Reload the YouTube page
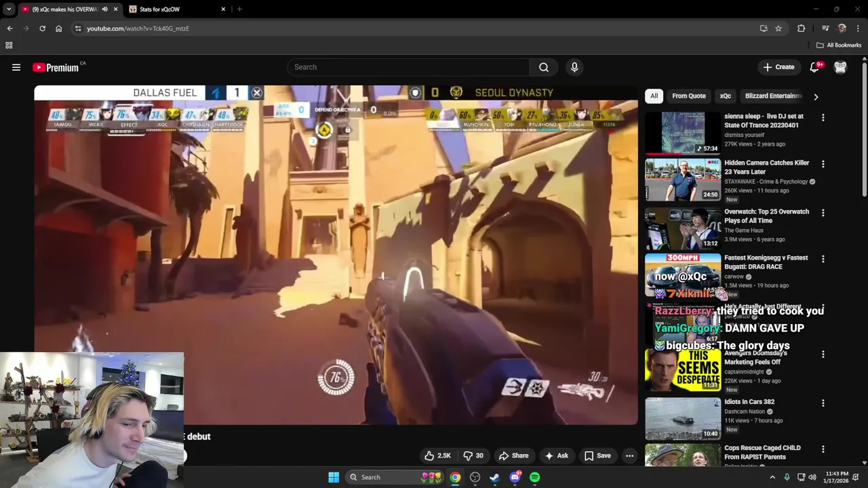The image size is (868, 488). point(42,28)
